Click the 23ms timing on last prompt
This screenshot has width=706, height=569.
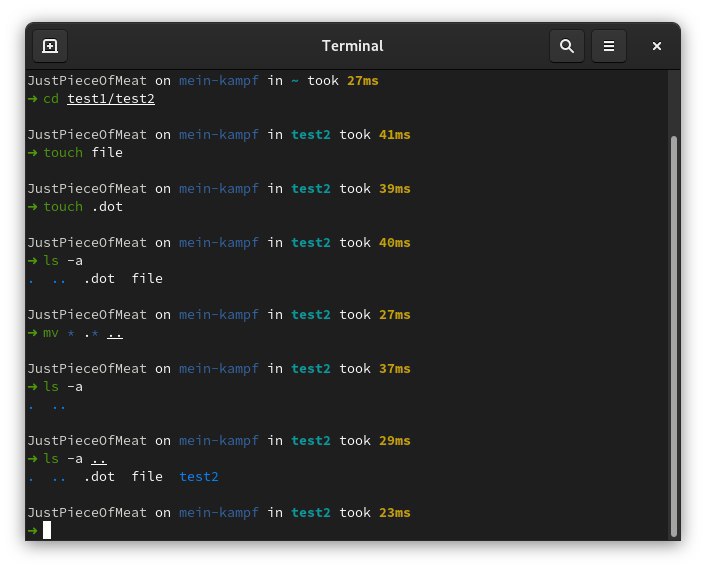pyautogui.click(x=395, y=513)
